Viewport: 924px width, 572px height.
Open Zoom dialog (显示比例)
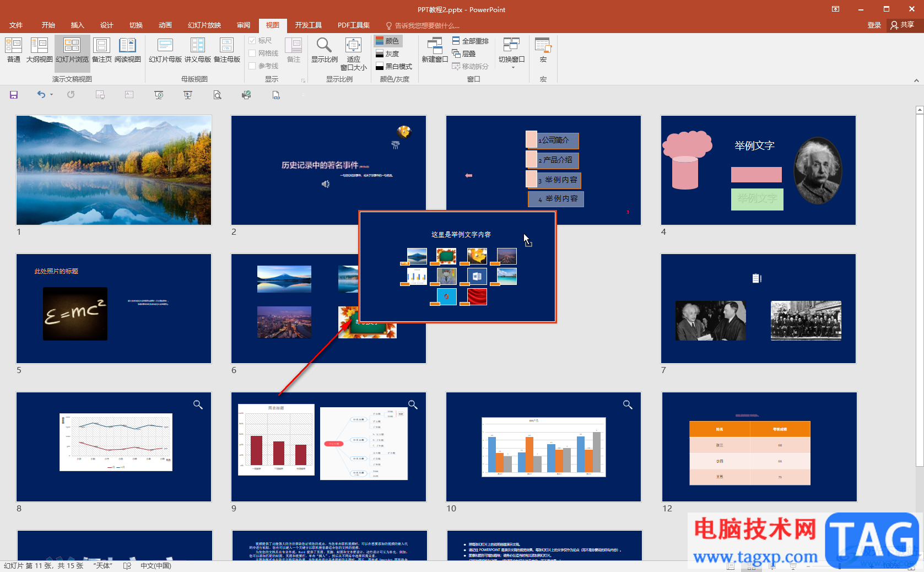324,50
